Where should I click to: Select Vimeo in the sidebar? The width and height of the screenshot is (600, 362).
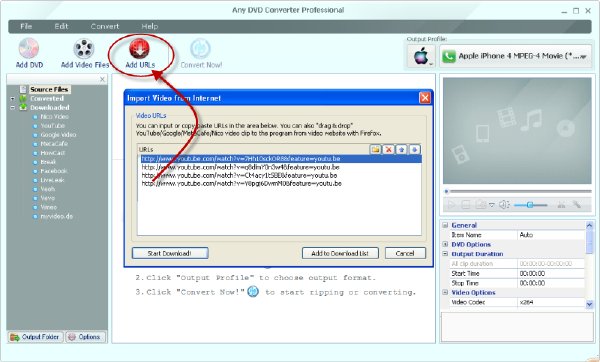[49, 207]
